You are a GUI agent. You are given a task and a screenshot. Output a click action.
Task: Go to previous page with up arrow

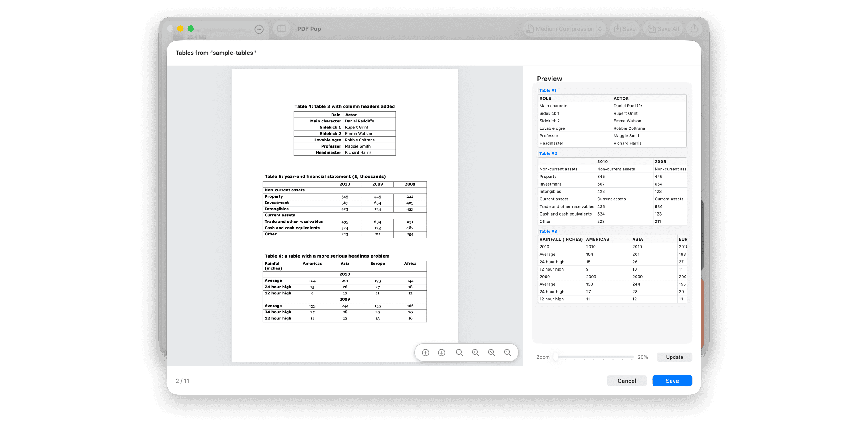pyautogui.click(x=426, y=352)
